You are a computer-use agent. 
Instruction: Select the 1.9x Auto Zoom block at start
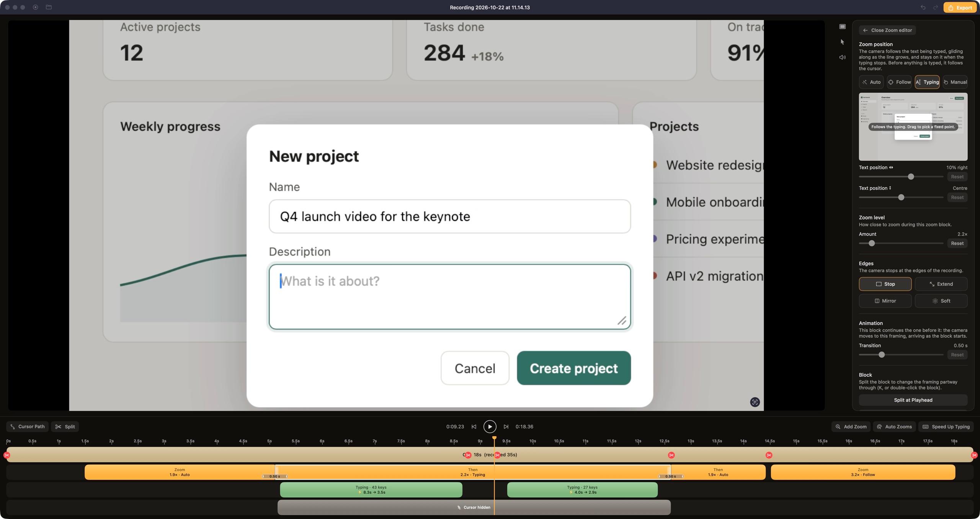180,472
